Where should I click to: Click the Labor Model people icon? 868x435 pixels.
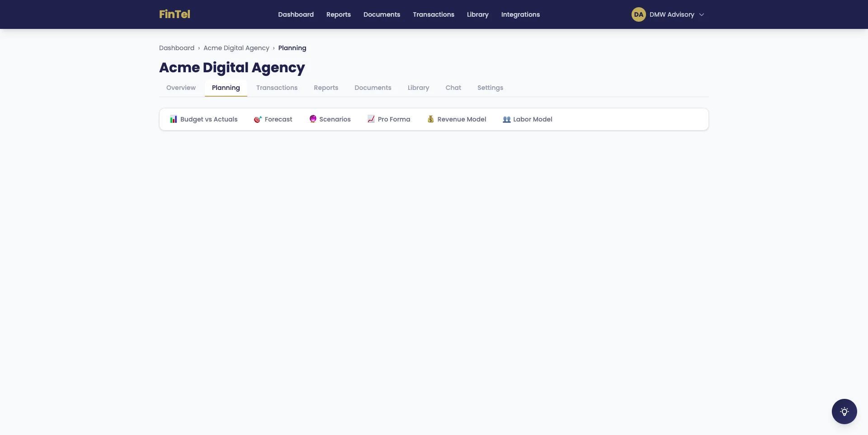(506, 119)
